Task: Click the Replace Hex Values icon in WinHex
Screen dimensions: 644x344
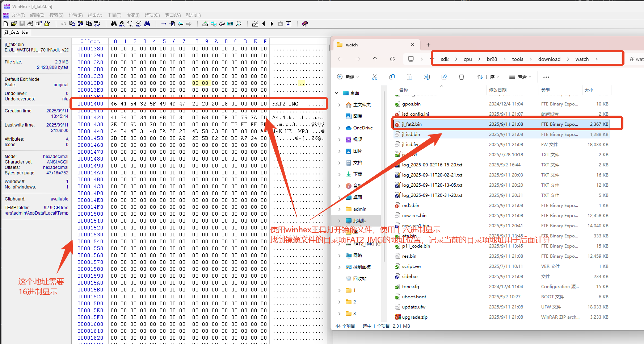Action: pos(139,24)
